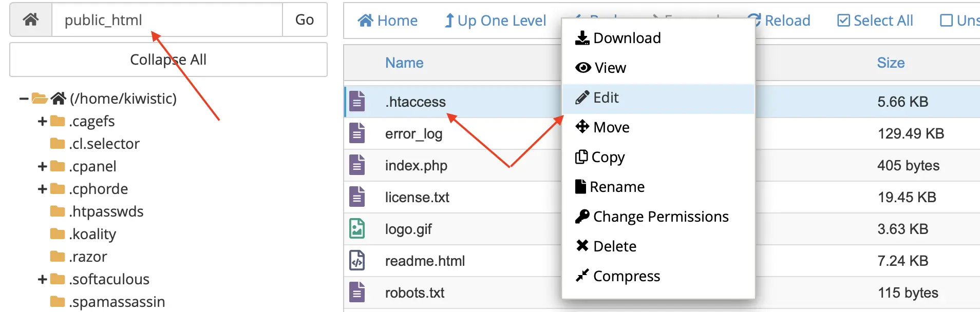Select the .softaculous folder icon

pos(58,279)
